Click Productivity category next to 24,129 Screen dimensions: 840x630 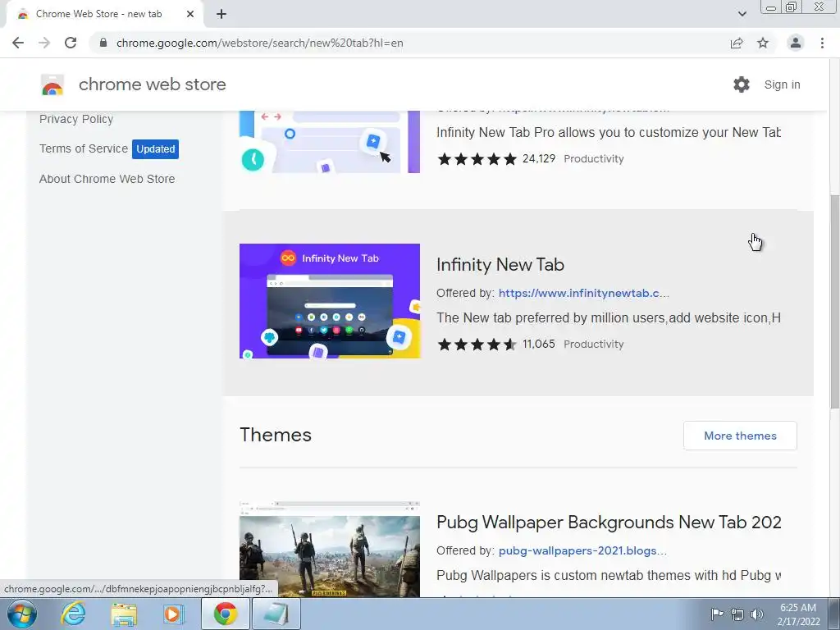(594, 159)
